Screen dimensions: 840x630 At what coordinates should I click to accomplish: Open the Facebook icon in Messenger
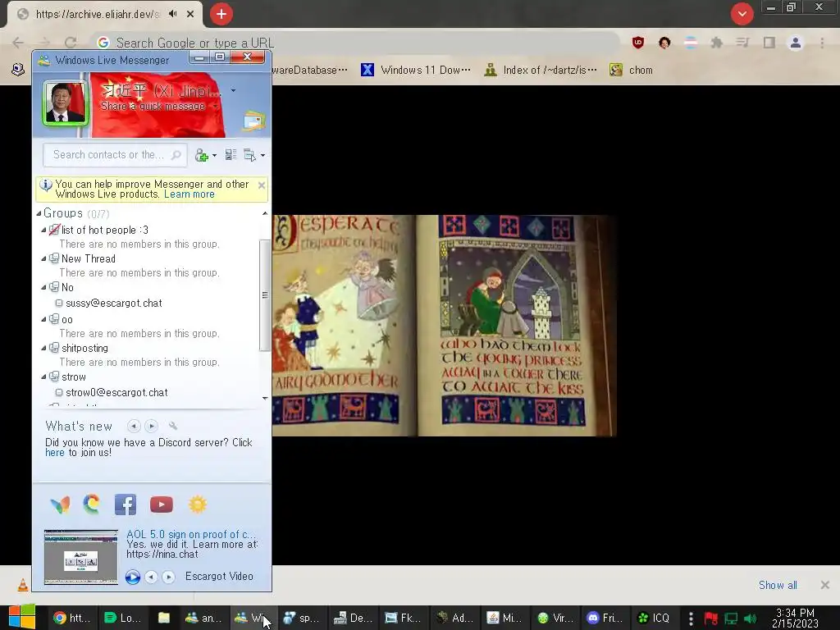pos(126,504)
